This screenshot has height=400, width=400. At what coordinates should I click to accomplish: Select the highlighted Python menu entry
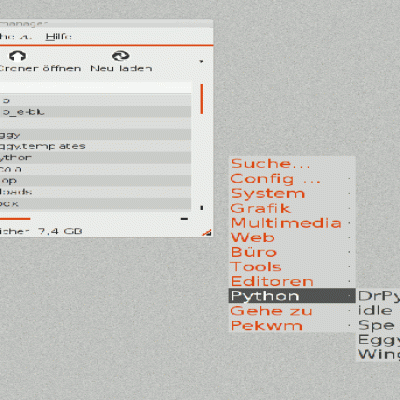(292, 296)
